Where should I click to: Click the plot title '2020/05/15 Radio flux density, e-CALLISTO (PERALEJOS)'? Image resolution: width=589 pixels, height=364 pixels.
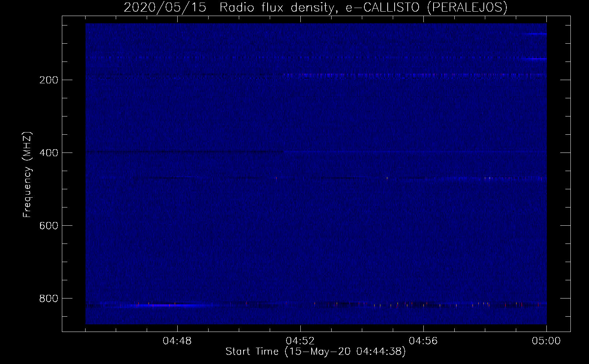[315, 7]
